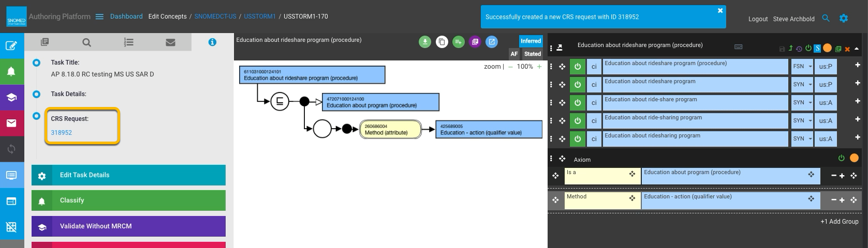The image size is (868, 248).
Task: Switch to the taxonomy tab icon in left panel
Action: click(x=45, y=42)
